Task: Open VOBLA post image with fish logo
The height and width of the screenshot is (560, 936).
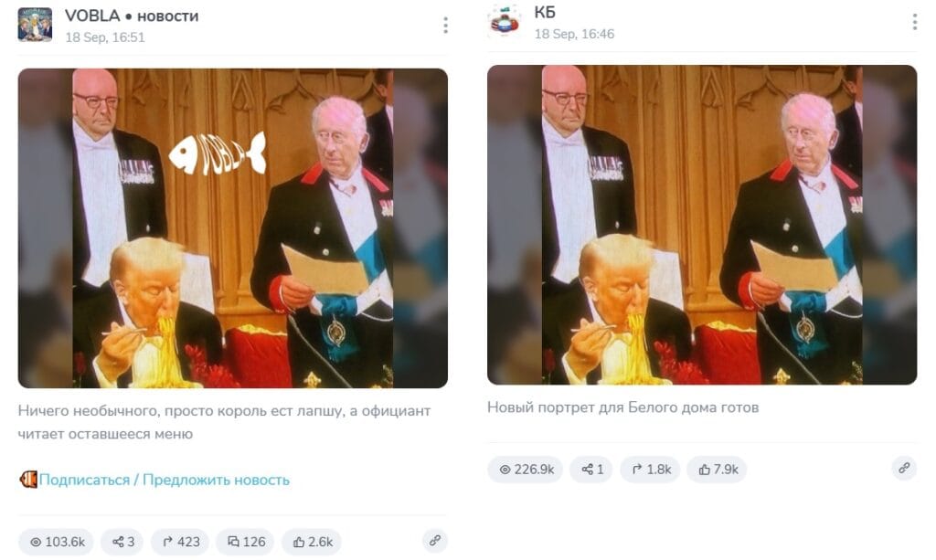Action: [233, 227]
